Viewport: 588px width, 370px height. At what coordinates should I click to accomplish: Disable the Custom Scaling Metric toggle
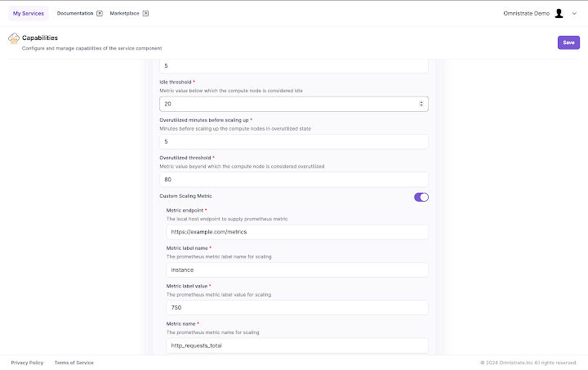[x=421, y=197]
